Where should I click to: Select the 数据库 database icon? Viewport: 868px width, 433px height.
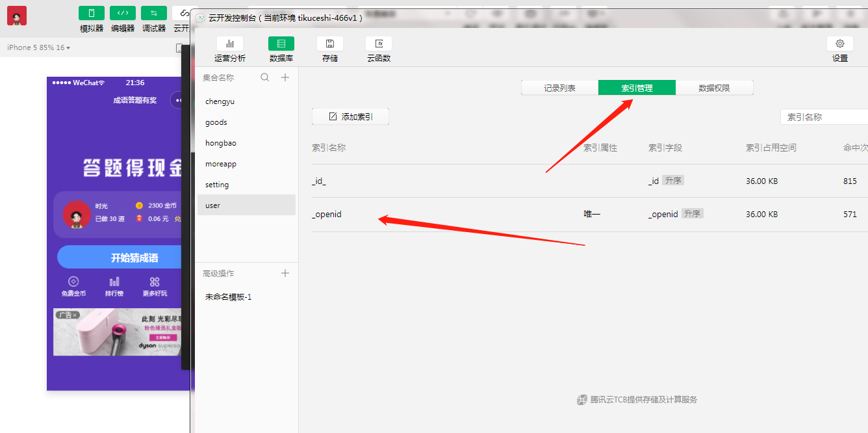pos(281,44)
